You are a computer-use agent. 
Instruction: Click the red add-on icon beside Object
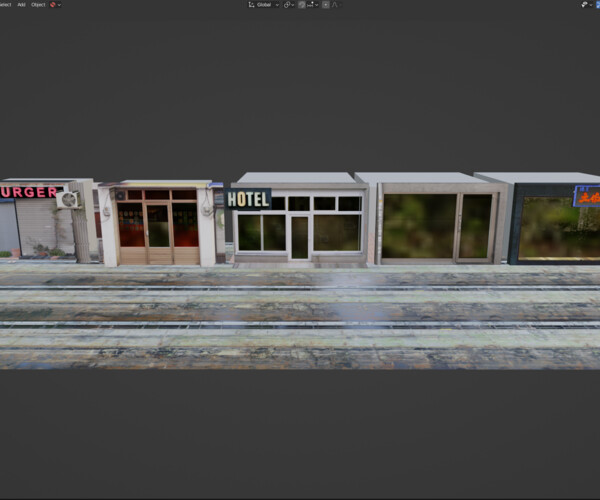(x=53, y=5)
